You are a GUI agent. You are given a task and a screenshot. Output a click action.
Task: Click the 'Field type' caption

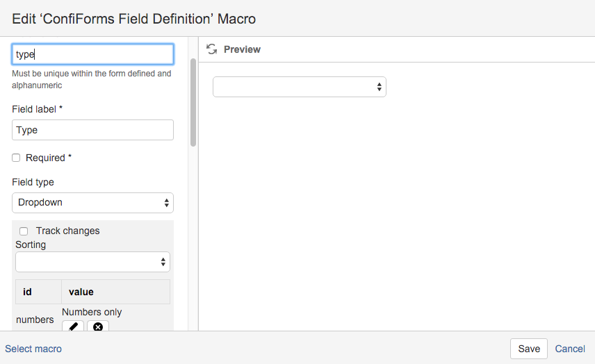[x=33, y=183]
